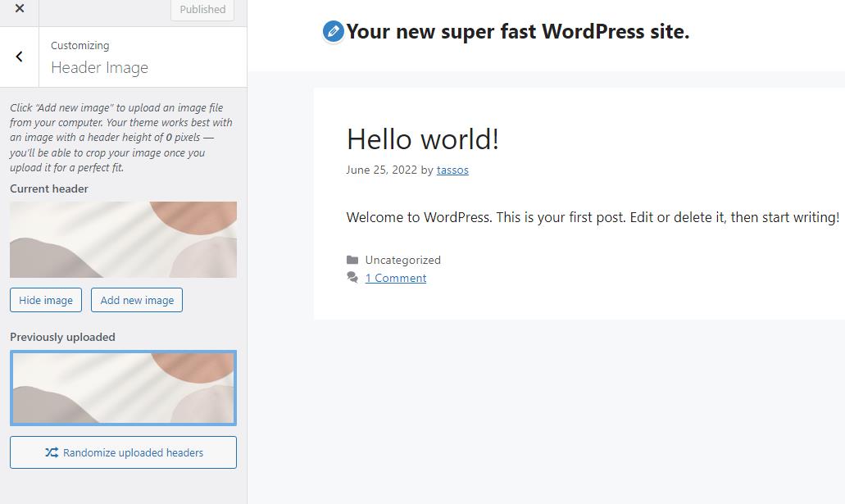Click the Welcome to WordPress post text
The height and width of the screenshot is (504, 845).
(593, 217)
